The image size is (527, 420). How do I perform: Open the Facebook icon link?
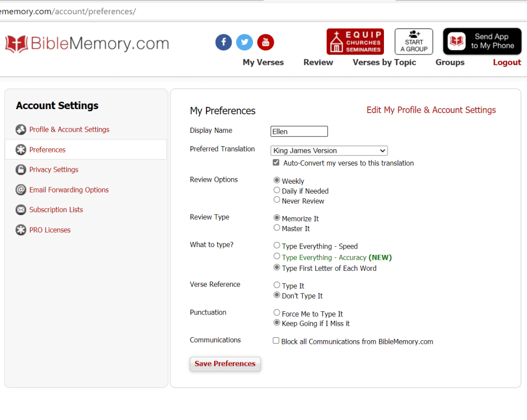(223, 42)
